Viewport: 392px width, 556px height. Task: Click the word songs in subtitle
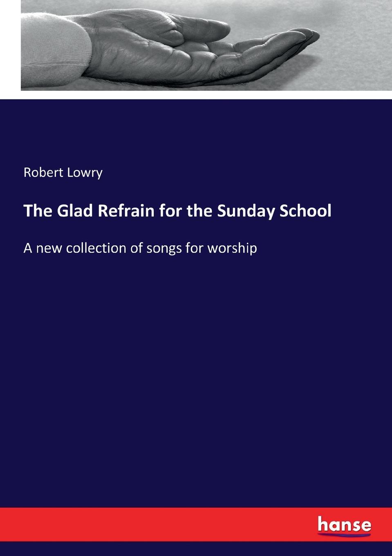161,249
